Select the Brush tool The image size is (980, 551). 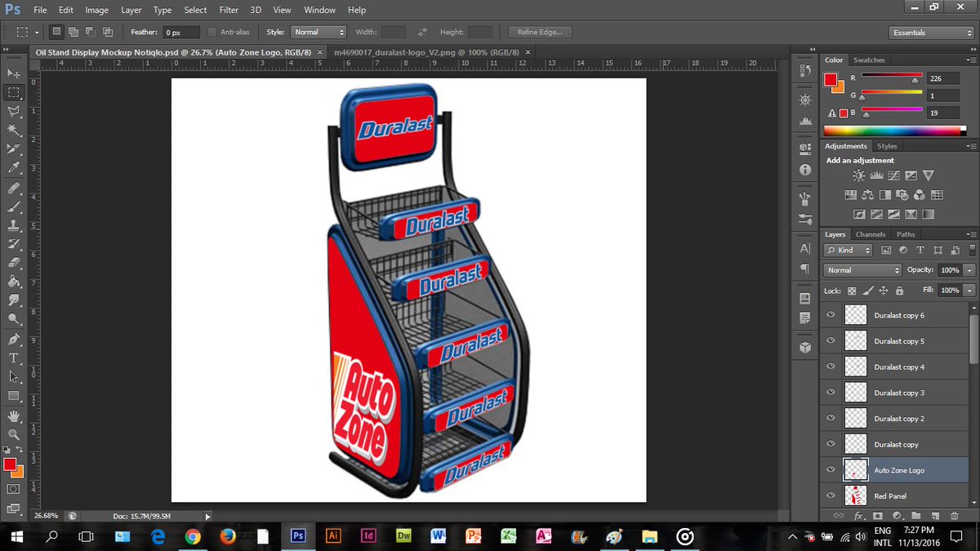tap(14, 207)
